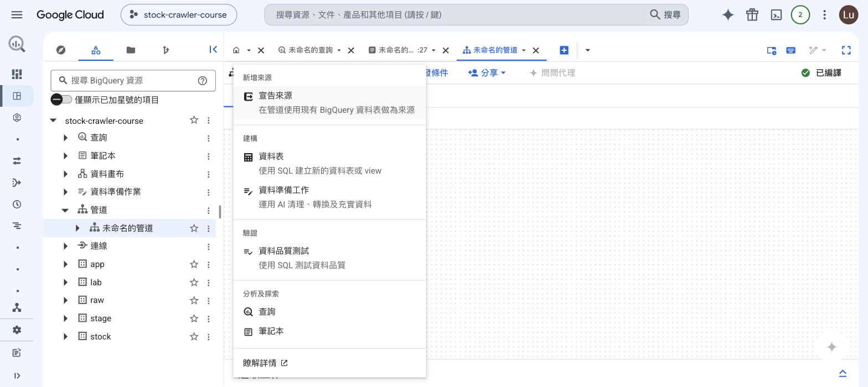868x387 pixels.
Task: Go to Google Cloud home logo
Action: [x=70, y=15]
